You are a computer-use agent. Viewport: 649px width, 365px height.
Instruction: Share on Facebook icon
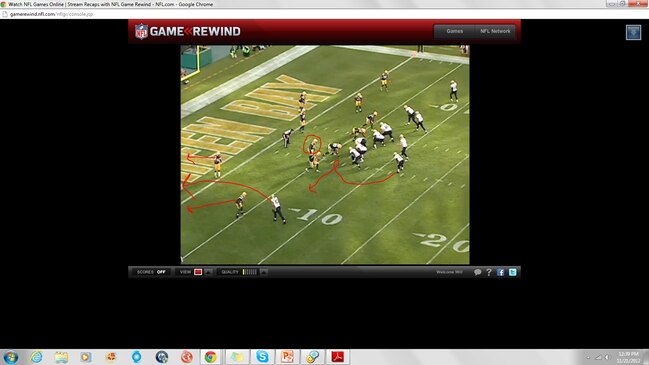[500, 272]
